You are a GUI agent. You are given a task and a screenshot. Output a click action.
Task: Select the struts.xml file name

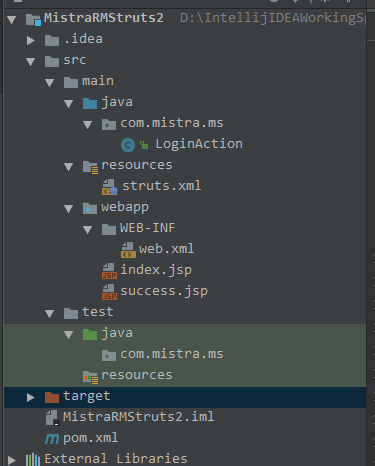(x=162, y=186)
